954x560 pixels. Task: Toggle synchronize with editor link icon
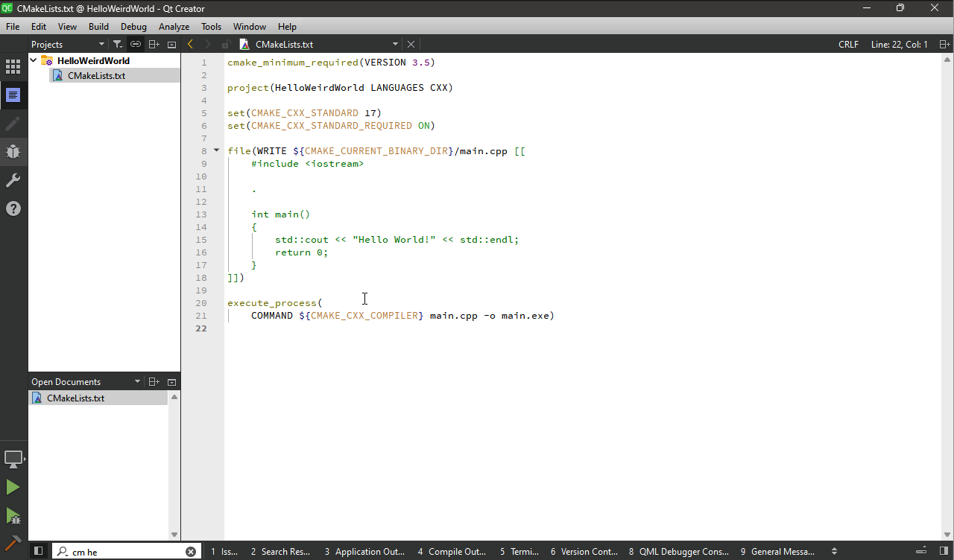(136, 45)
